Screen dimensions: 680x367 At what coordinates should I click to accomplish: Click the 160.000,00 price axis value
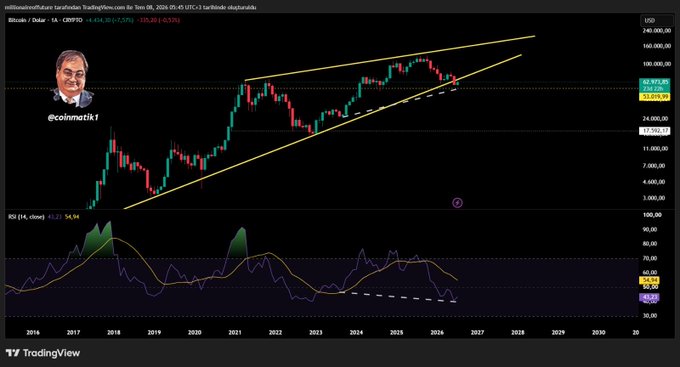point(657,46)
